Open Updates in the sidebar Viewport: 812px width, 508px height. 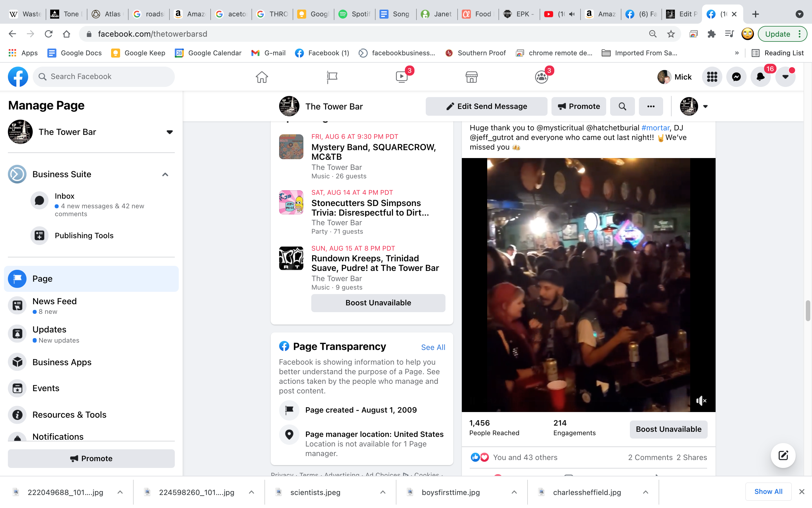click(x=91, y=334)
